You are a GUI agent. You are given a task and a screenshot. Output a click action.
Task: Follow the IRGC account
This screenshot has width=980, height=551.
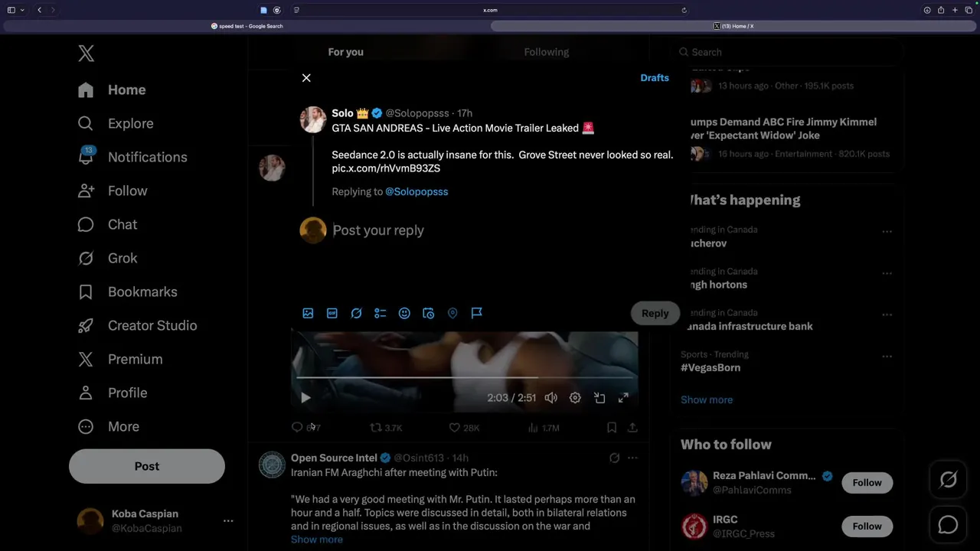pyautogui.click(x=867, y=527)
